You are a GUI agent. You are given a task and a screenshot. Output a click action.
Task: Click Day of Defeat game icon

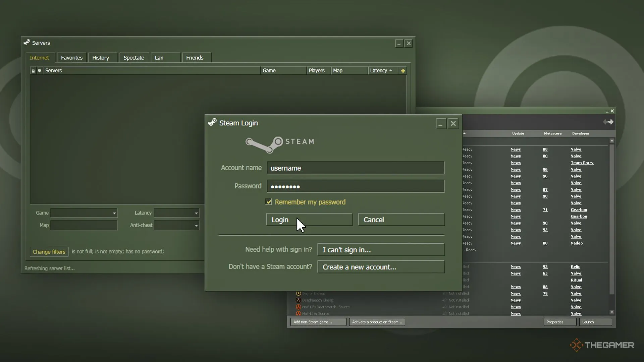(298, 293)
